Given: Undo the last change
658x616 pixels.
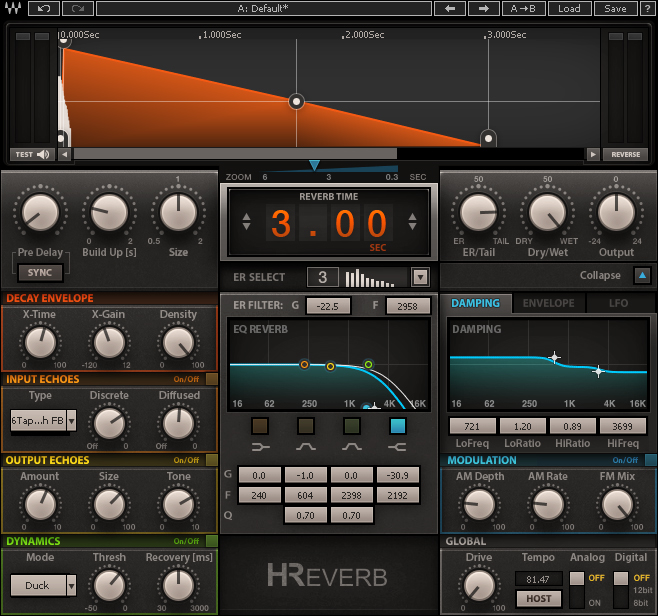Looking at the screenshot, I should coord(44,8).
